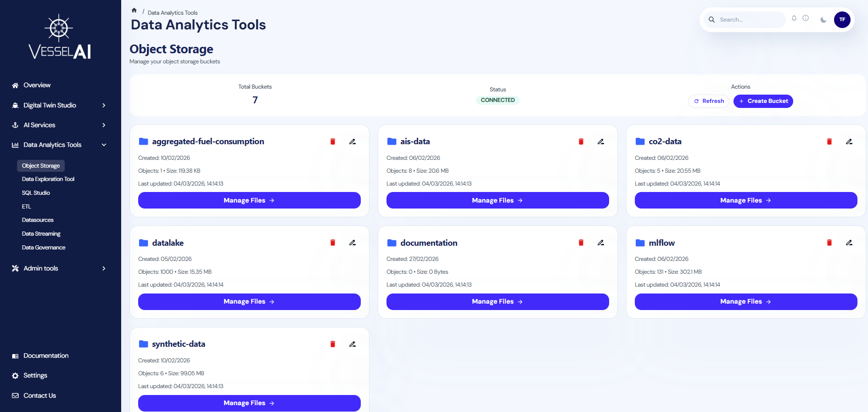Click the Create Bucket button
Image resolution: width=868 pixels, height=412 pixels.
[x=763, y=101]
